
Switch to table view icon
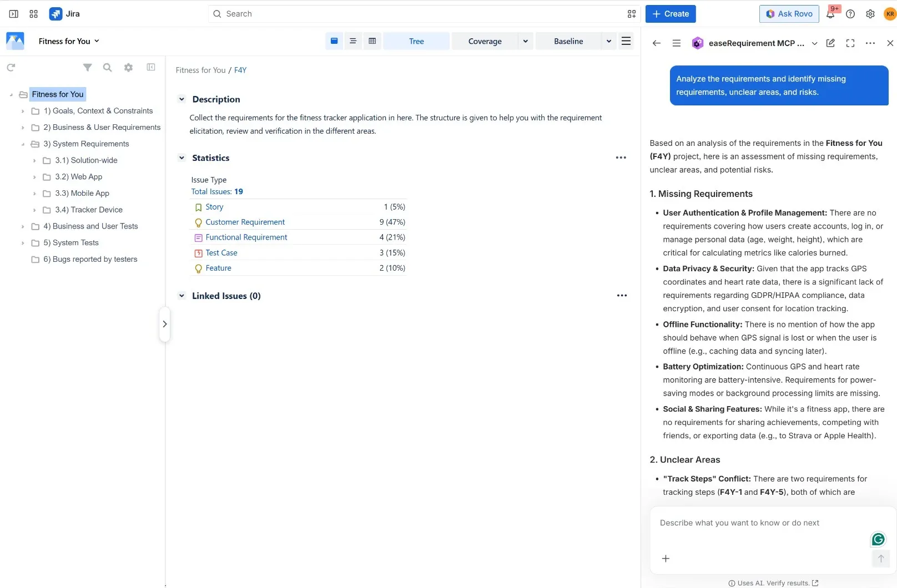[372, 41]
